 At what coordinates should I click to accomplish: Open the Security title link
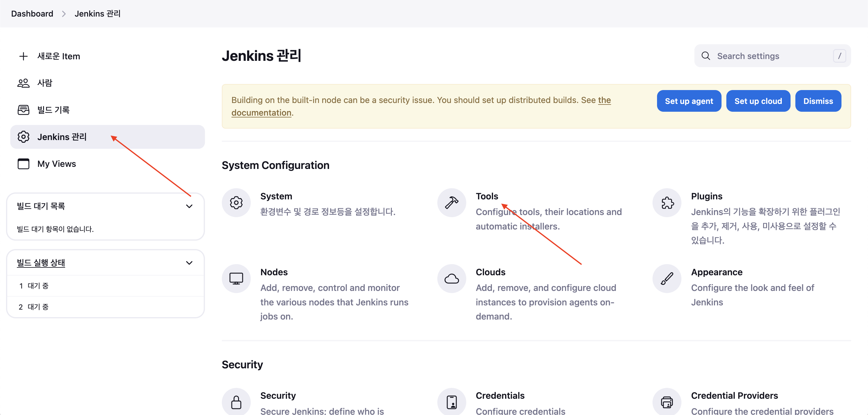click(278, 395)
